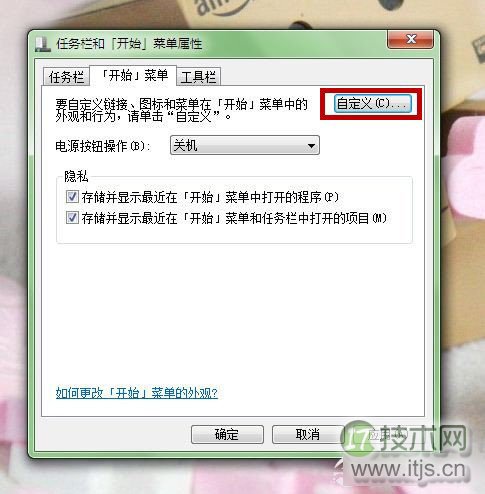The image size is (485, 494).
Task: Click the 任务栏和「开始」菜单属性 title bar text
Action: pyautogui.click(x=129, y=44)
